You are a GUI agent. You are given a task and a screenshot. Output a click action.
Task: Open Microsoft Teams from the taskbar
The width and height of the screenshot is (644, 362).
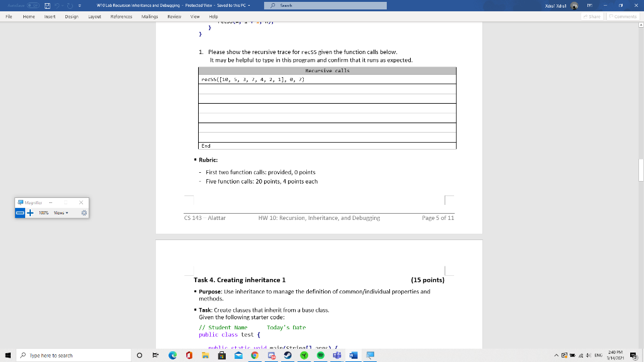[336, 355]
